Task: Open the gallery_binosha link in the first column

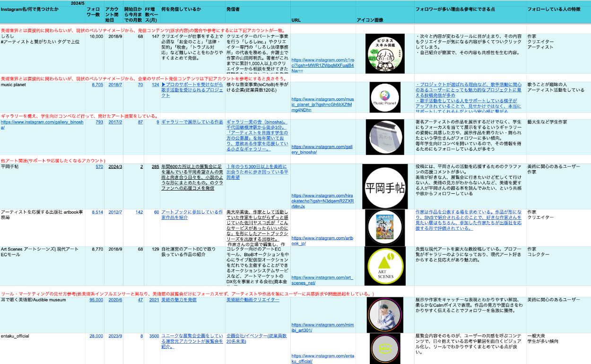Action: click(42, 125)
